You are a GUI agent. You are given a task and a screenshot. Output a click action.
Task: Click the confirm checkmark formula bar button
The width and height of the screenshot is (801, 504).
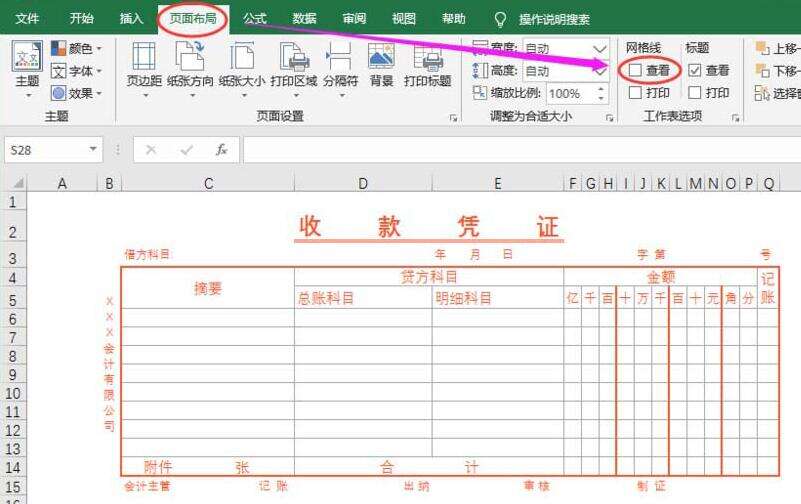[x=186, y=150]
